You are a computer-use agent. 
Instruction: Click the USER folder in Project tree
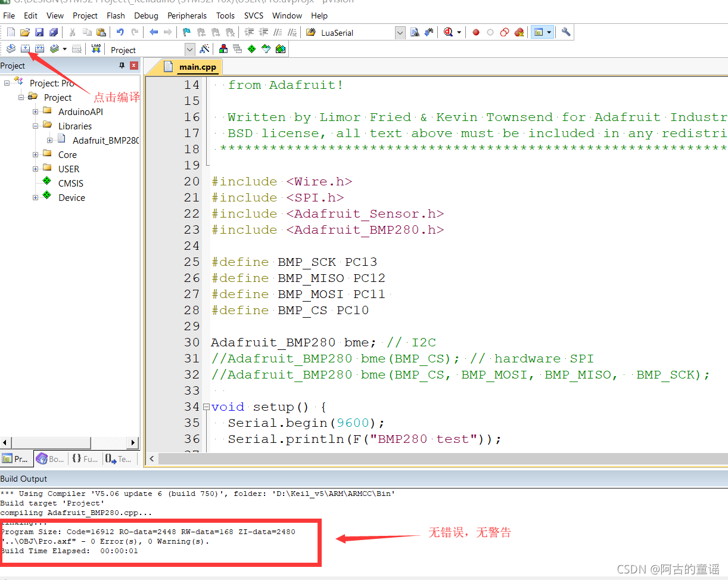[69, 169]
